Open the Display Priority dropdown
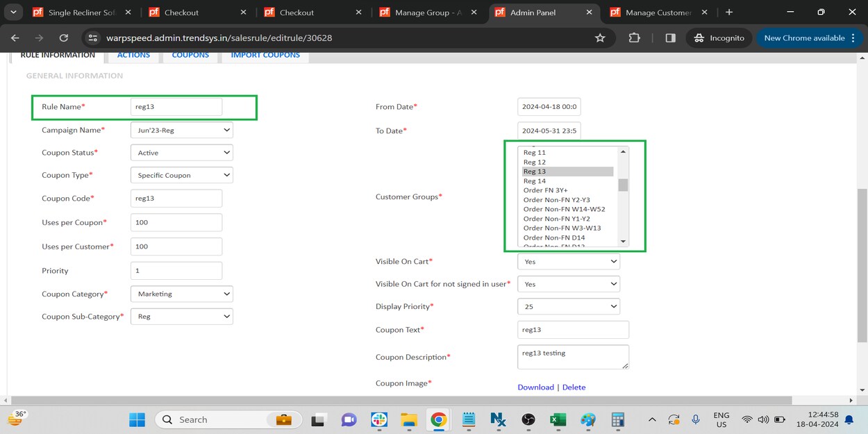This screenshot has width=868, height=434. point(569,306)
